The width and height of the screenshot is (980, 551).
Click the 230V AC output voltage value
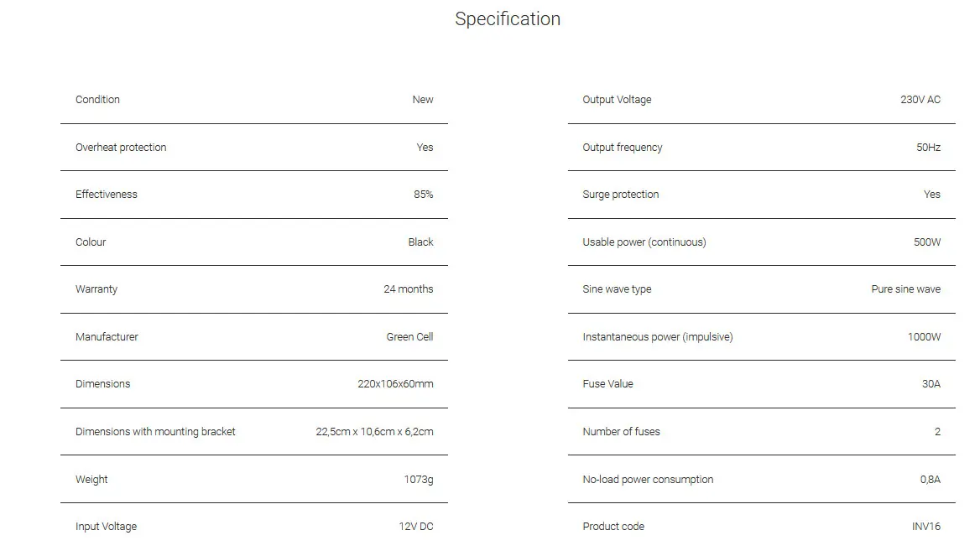click(920, 99)
